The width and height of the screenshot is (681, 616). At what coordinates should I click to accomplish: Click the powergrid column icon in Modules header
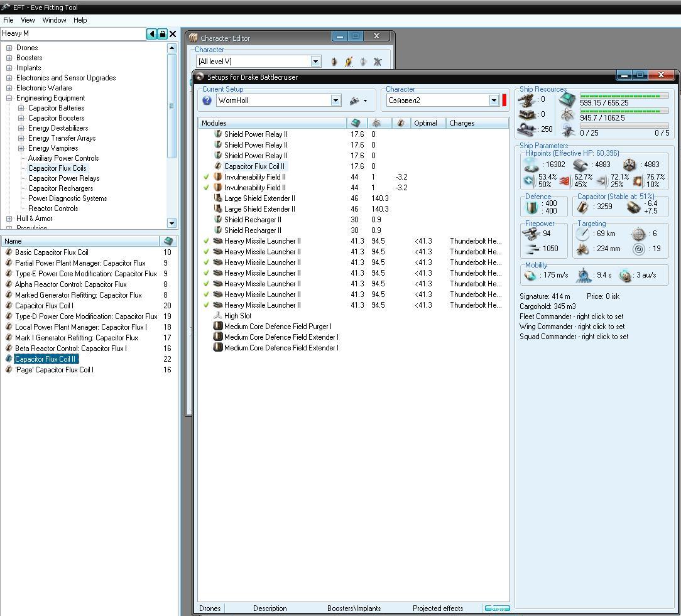(x=376, y=123)
